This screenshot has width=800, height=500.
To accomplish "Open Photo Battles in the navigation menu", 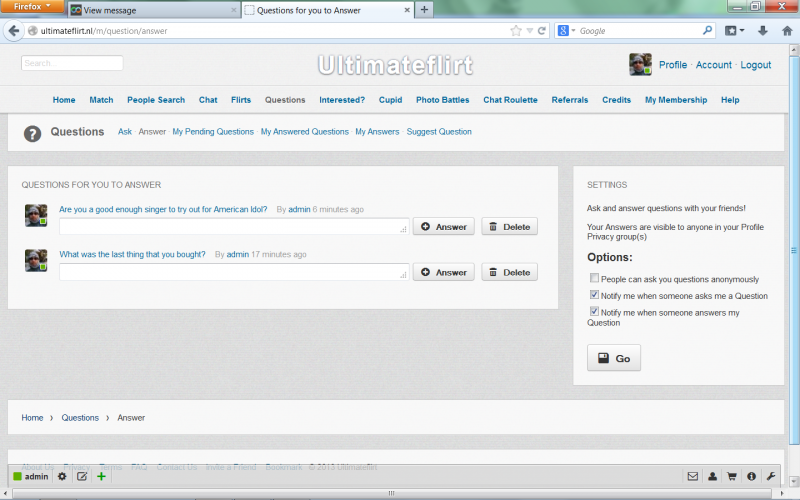I will 441,100.
